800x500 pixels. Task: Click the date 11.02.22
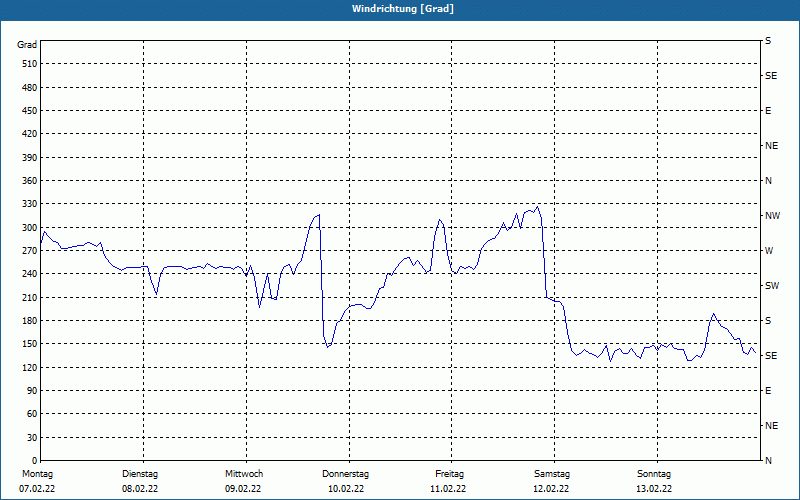tap(448, 489)
